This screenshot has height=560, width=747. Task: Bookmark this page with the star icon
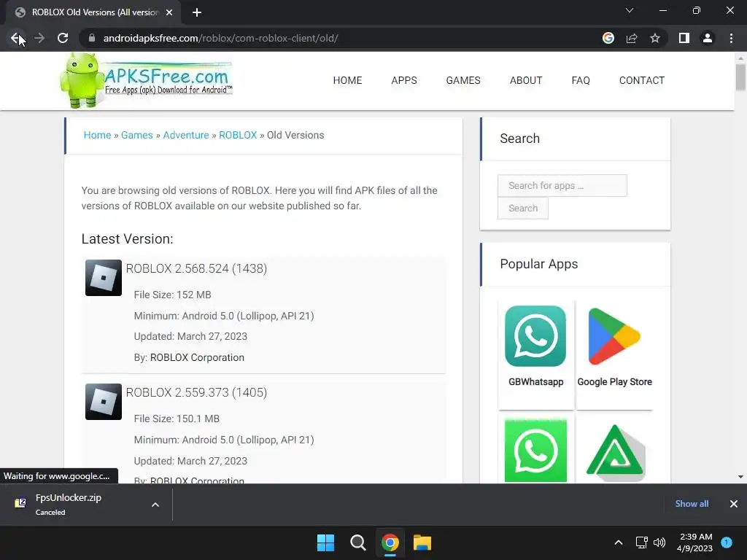[655, 38]
